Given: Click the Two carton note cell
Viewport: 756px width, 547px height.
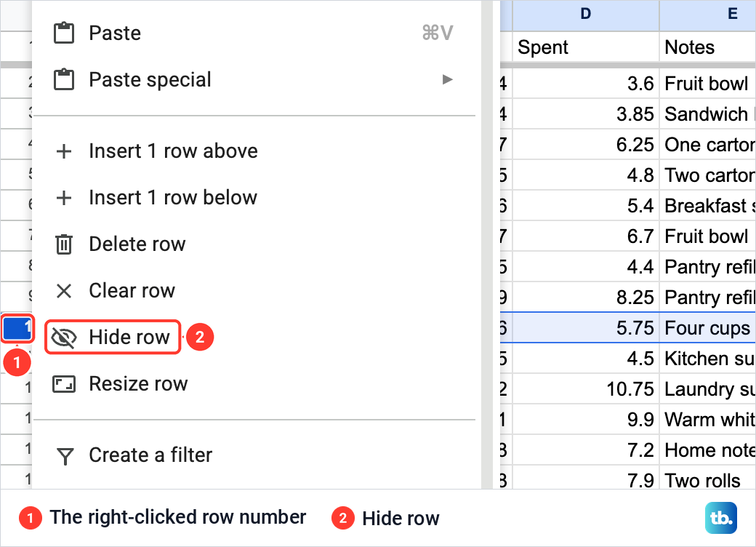Looking at the screenshot, I should click(x=707, y=175).
